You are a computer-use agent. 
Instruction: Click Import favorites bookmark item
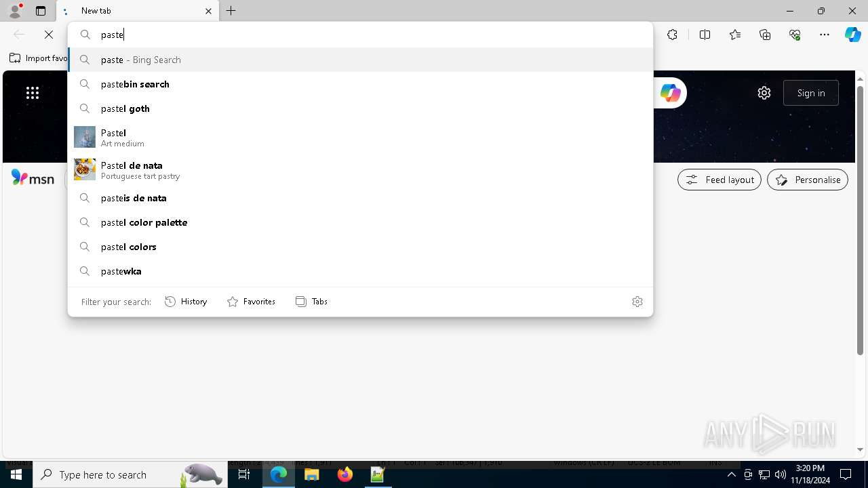(39, 58)
